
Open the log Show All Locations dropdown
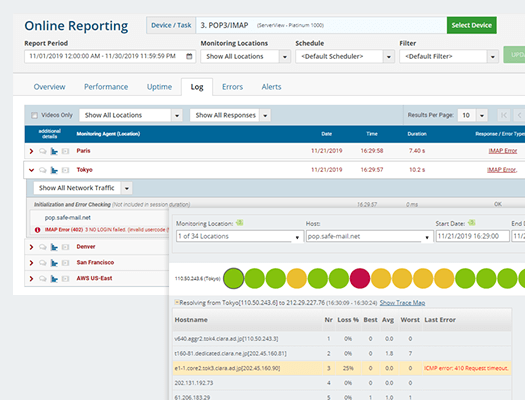(131, 115)
